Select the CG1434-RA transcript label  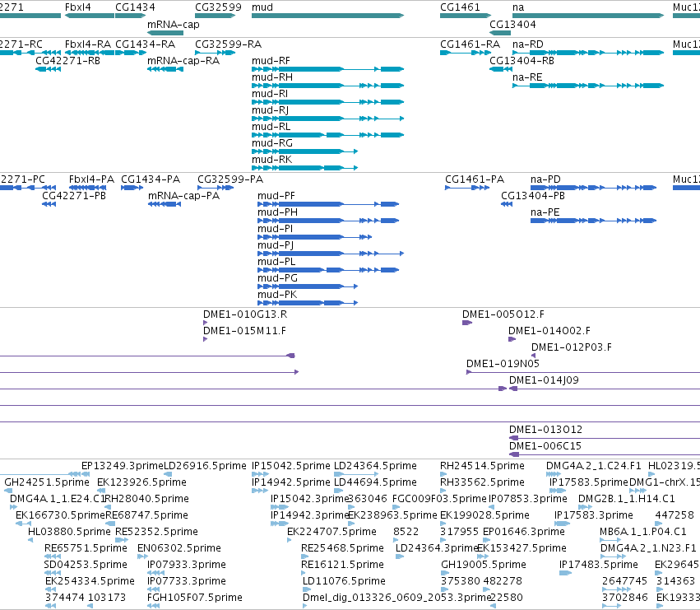tap(145, 44)
